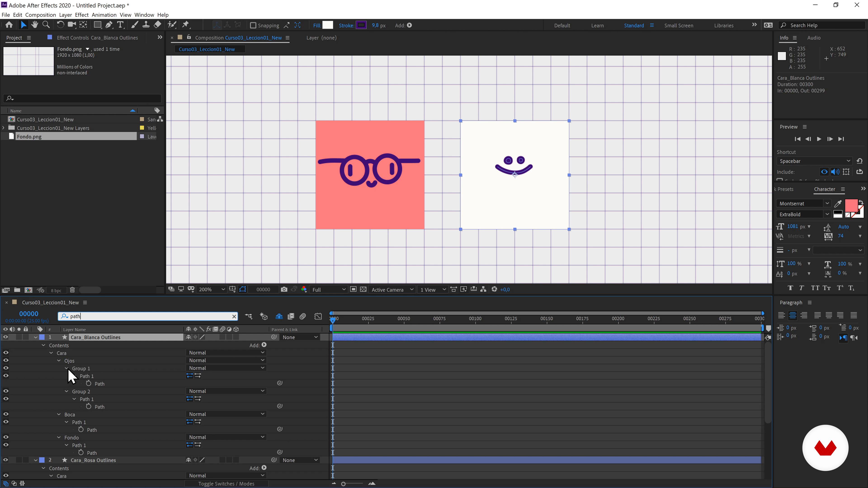Click the timeline search field containing path
Viewport: 868px width, 488px height.
pos(148,316)
